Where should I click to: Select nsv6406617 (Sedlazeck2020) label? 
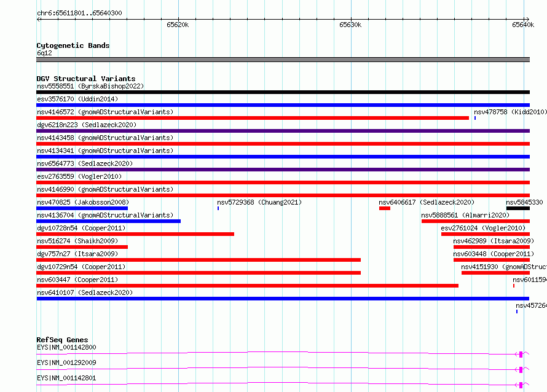tap(427, 202)
